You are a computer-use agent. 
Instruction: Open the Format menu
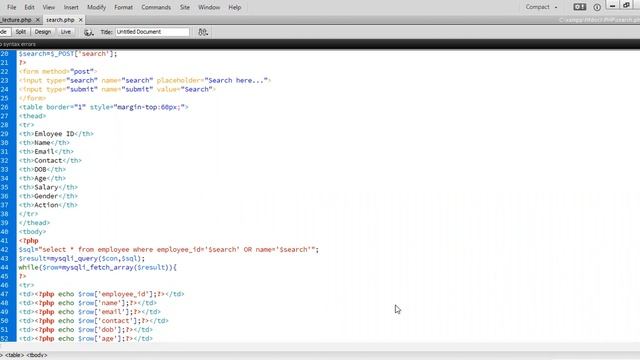[x=123, y=7]
